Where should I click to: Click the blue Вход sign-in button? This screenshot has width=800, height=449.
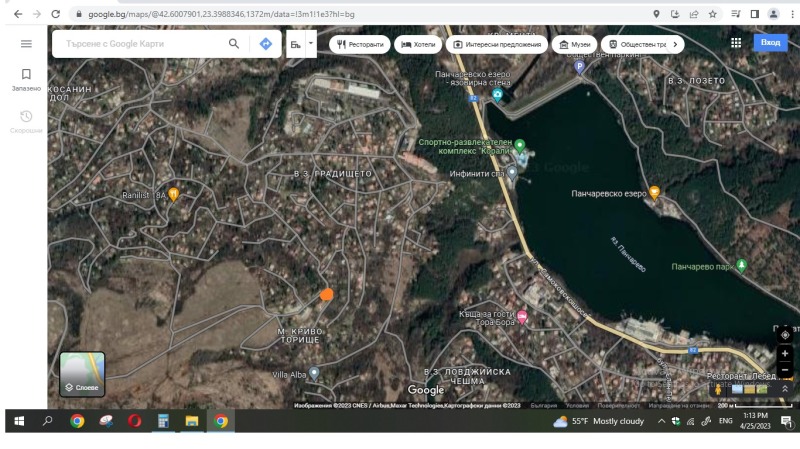[771, 43]
